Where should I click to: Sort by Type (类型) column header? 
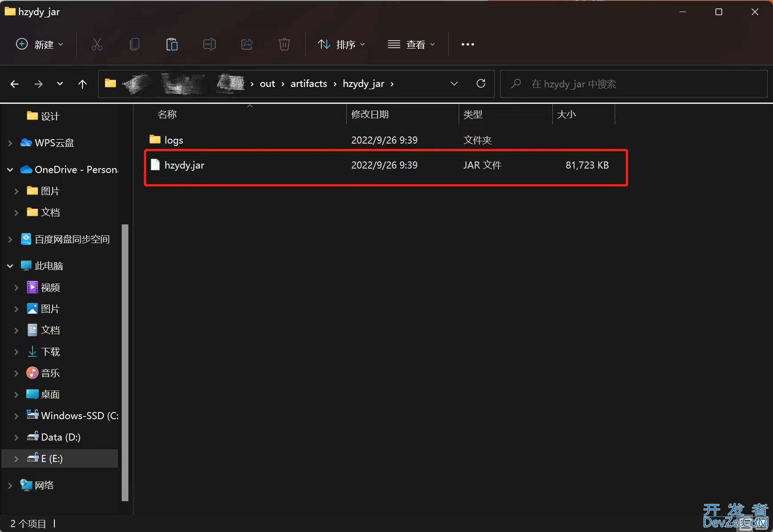(473, 115)
